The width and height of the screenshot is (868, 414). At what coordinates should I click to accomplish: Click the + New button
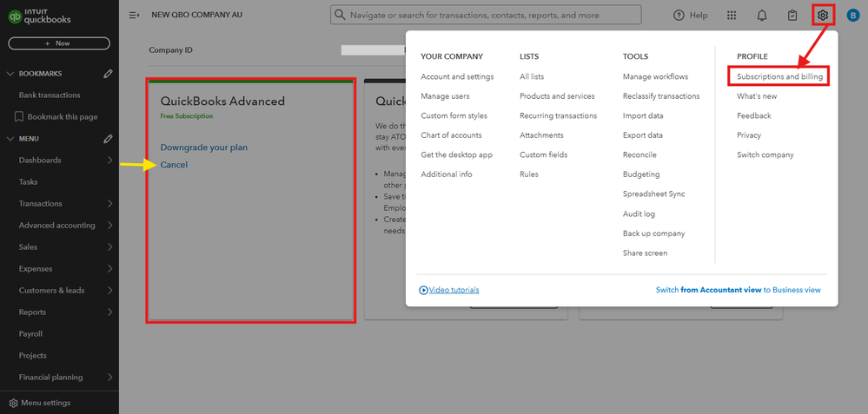pyautogui.click(x=59, y=43)
